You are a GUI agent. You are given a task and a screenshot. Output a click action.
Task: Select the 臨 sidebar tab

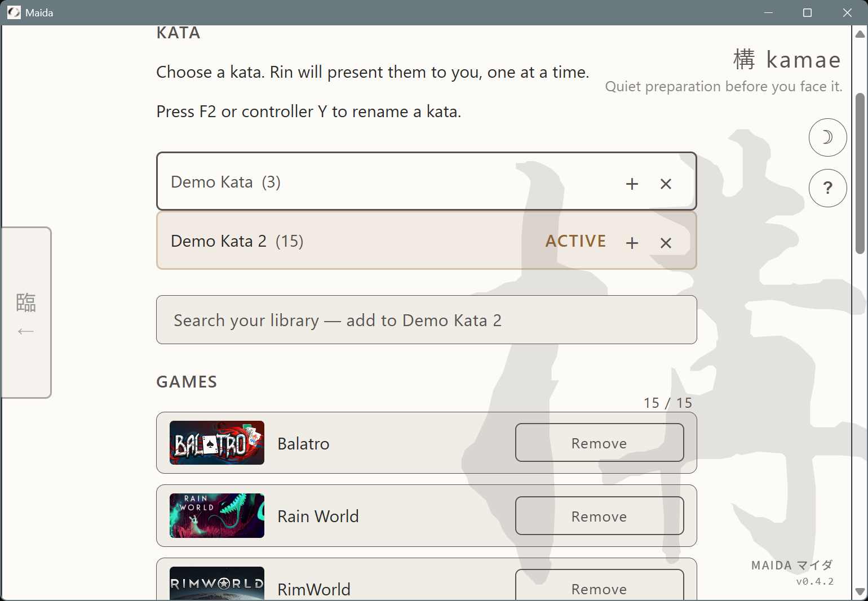coord(25,302)
